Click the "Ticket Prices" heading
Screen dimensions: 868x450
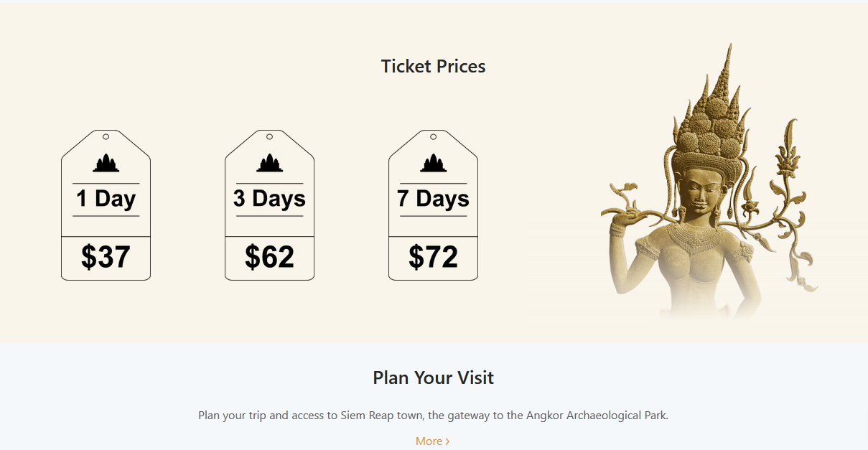[433, 67]
